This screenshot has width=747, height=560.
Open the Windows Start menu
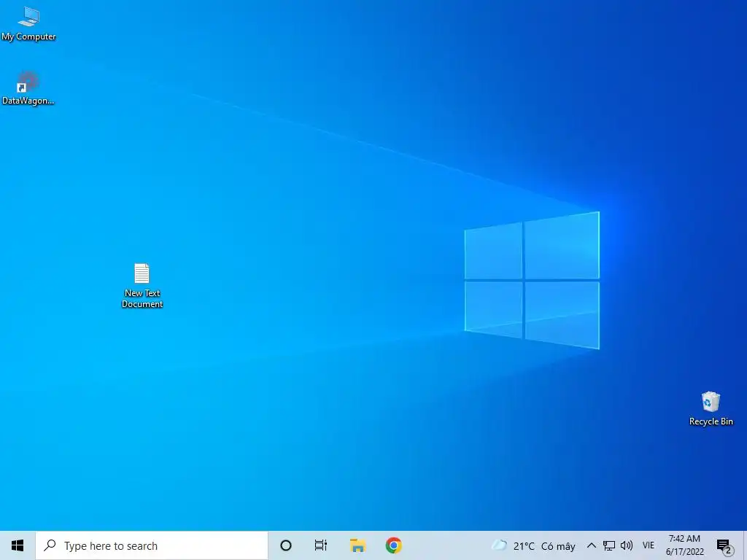tap(18, 545)
